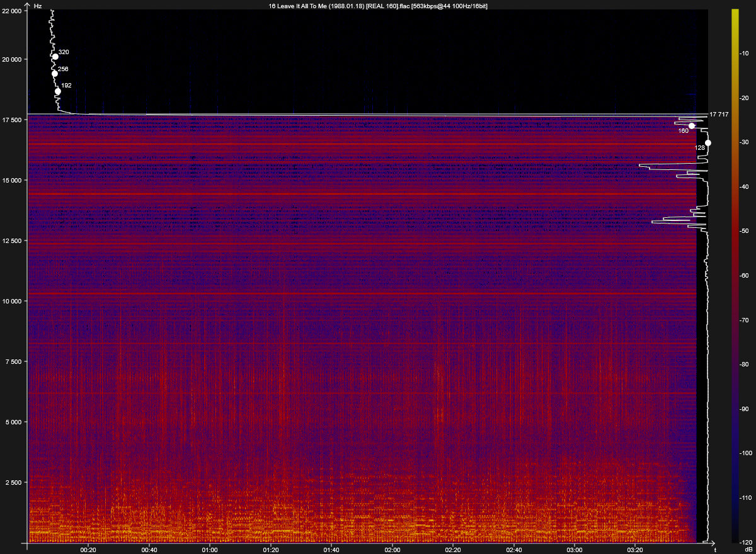Click the 192 bitrate label text
This screenshot has width=756, height=554.
(x=66, y=86)
